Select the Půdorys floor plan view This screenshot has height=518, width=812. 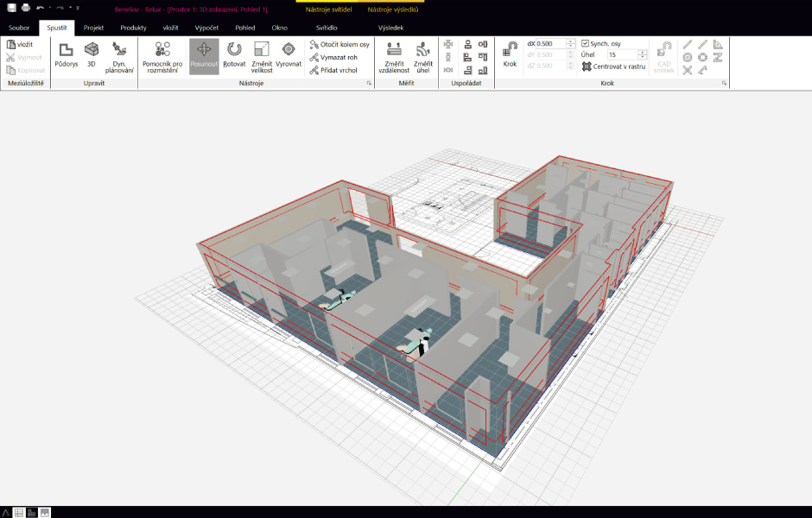(67, 55)
